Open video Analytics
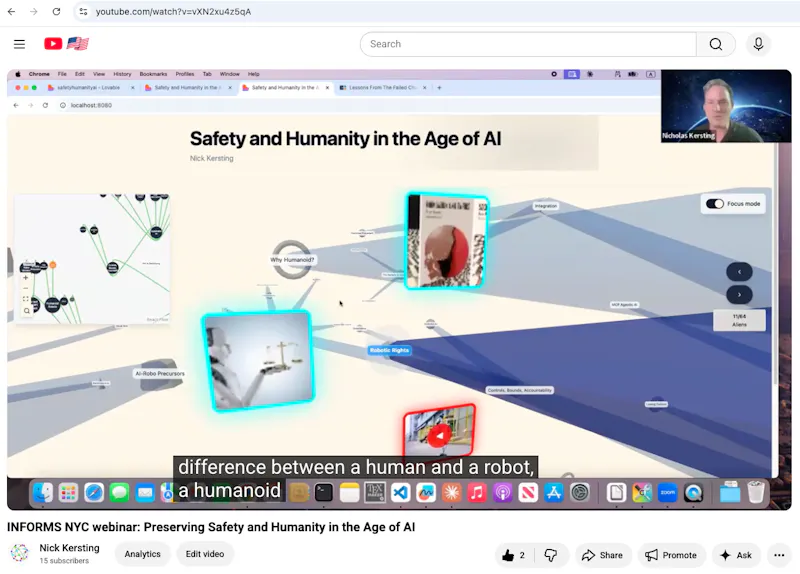This screenshot has height=574, width=800. click(142, 554)
